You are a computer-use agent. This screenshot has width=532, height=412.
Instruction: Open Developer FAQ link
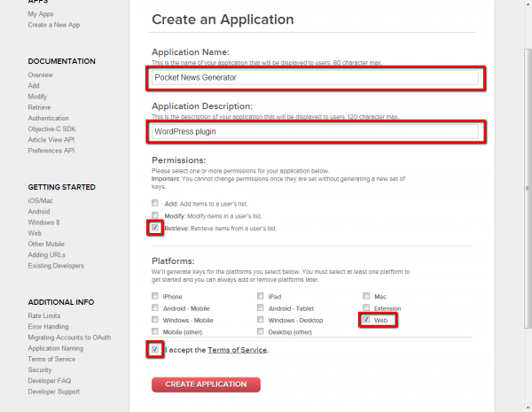tap(50, 381)
